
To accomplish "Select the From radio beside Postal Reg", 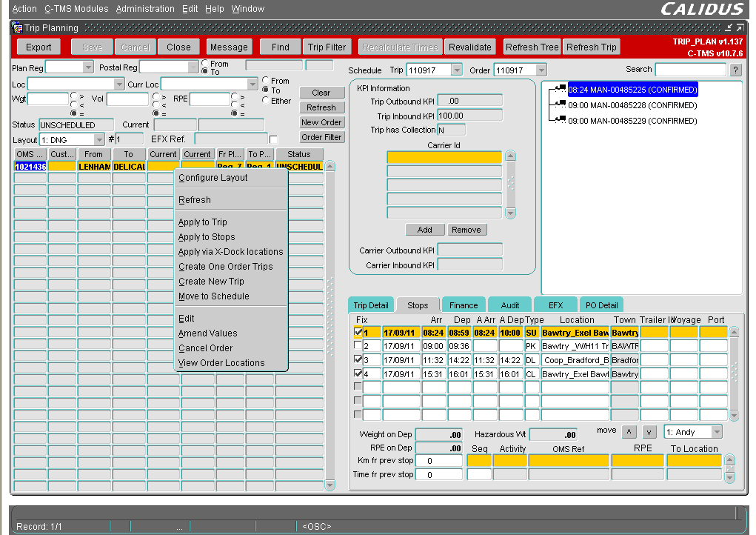I will pos(205,63).
